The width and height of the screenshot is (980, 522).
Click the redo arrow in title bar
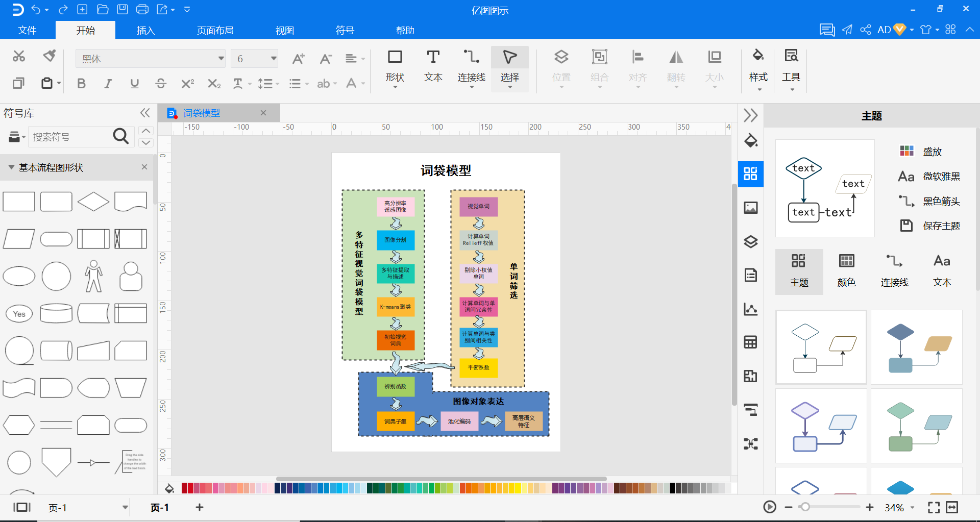[63, 9]
